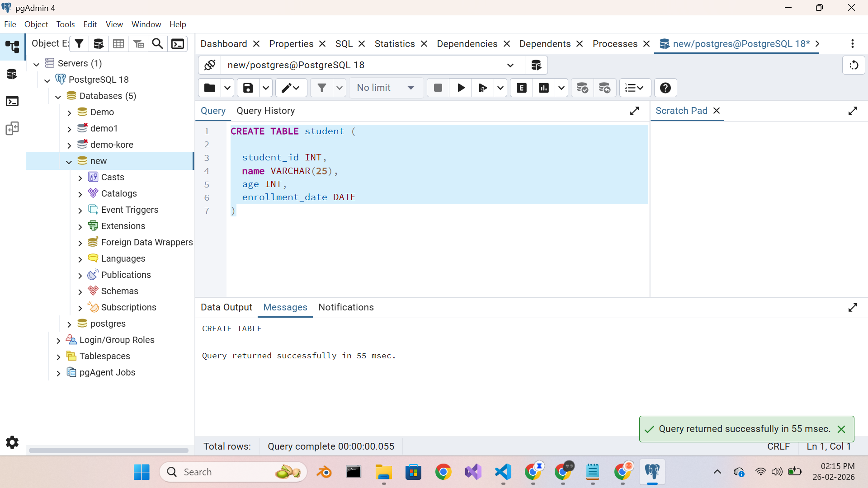Collapse the Databases (5) node
The image size is (868, 488).
point(58,96)
